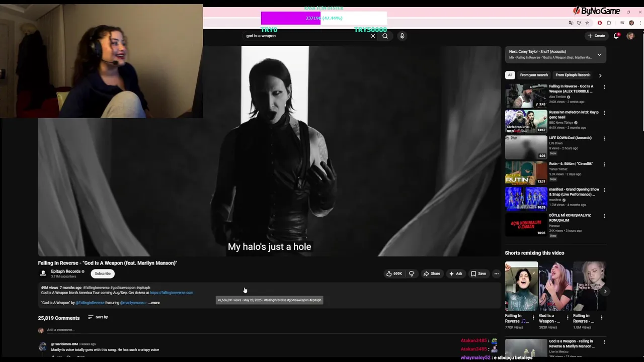Screen dimensions: 644x362
Task: Open the God Is a Weapon 383K views short
Action: click(555, 287)
